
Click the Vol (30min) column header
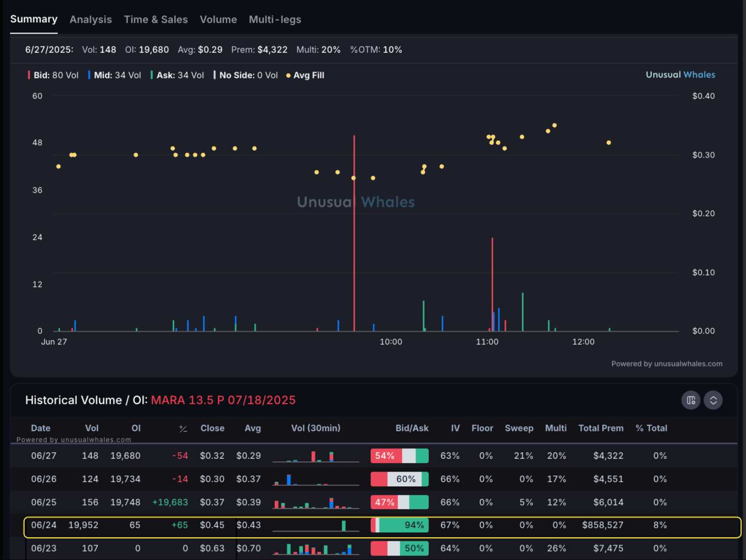coord(316,428)
